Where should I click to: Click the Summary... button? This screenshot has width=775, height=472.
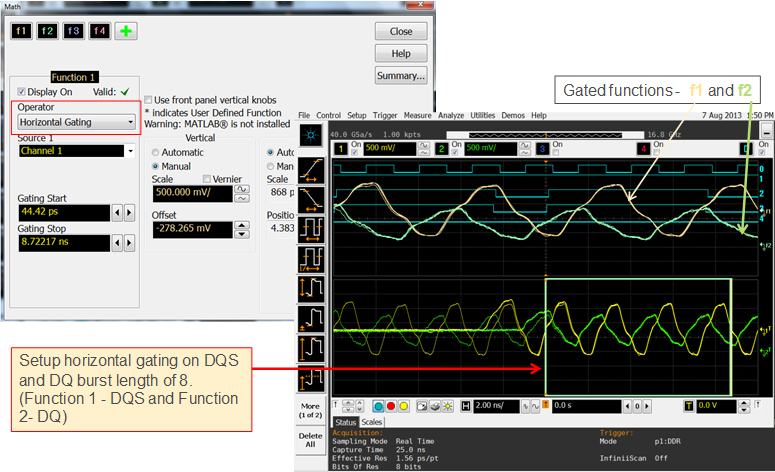401,76
